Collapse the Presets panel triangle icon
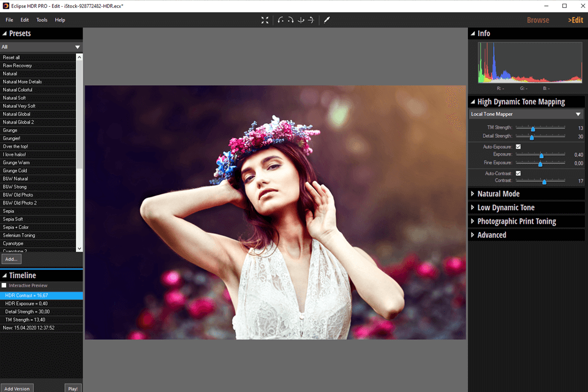The height and width of the screenshot is (392, 588). pos(5,34)
